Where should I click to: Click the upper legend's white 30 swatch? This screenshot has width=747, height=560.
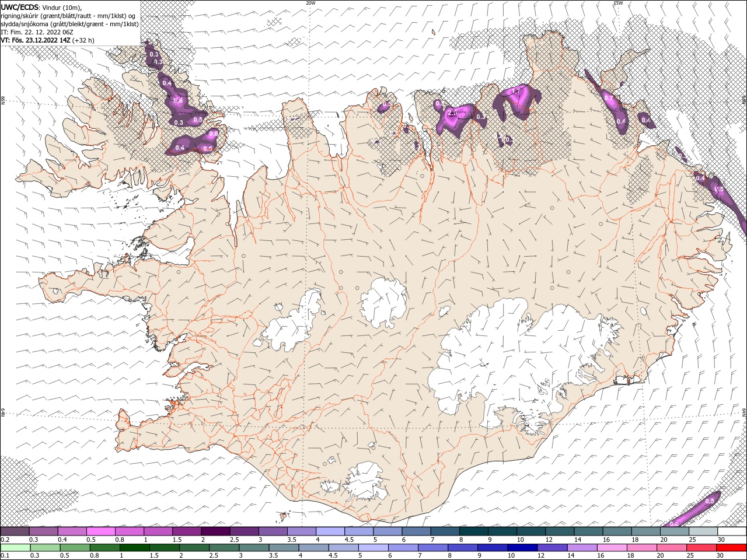(732, 531)
